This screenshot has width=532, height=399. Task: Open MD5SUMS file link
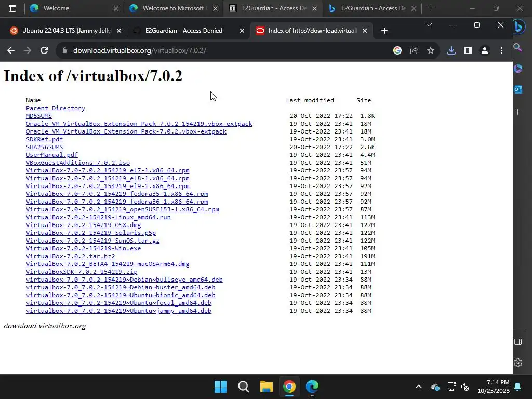click(x=38, y=116)
